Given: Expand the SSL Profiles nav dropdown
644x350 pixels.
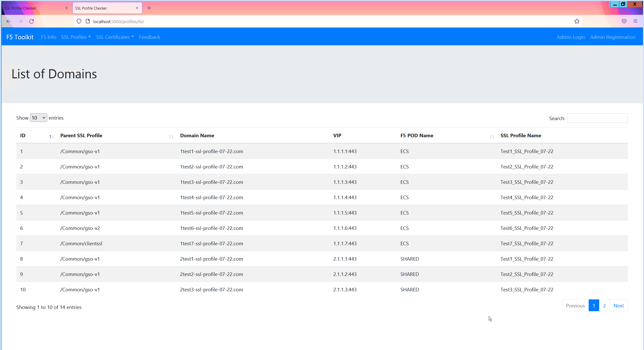Looking at the screenshot, I should click(x=76, y=37).
